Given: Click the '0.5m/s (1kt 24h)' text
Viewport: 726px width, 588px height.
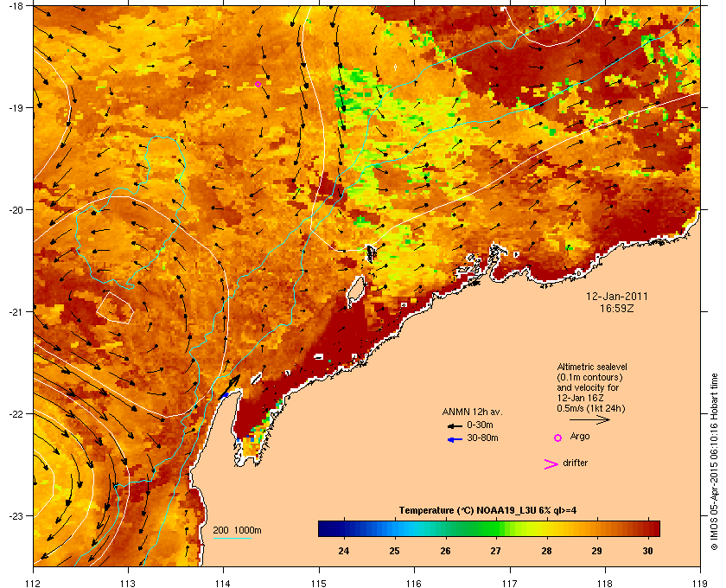Looking at the screenshot, I should tap(591, 408).
